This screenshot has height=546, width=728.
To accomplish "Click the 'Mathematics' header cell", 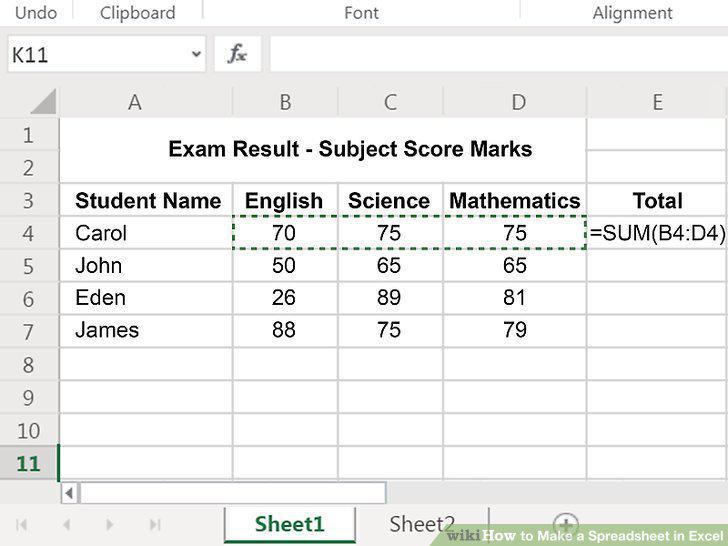I will click(x=515, y=200).
